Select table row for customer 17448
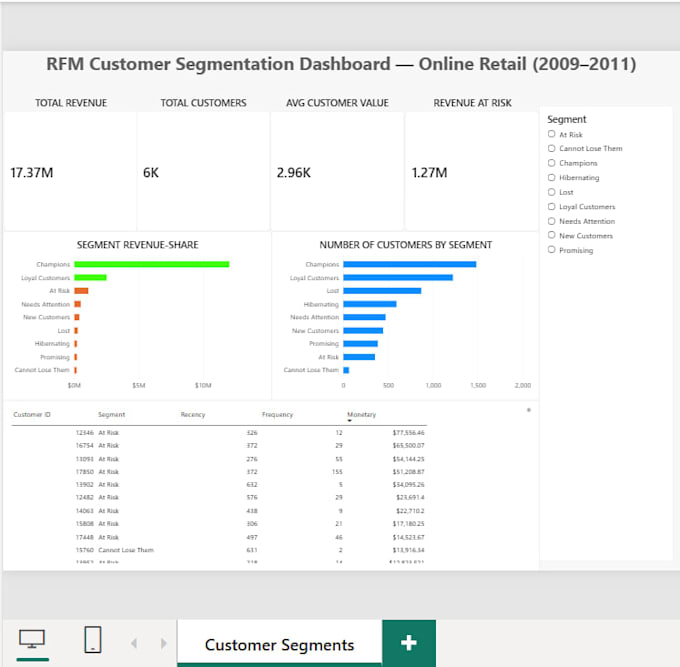The image size is (680, 667). pos(219,537)
